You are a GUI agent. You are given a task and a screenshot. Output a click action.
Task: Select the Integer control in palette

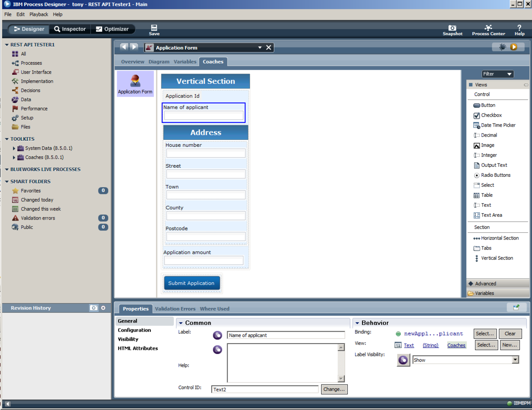point(485,155)
